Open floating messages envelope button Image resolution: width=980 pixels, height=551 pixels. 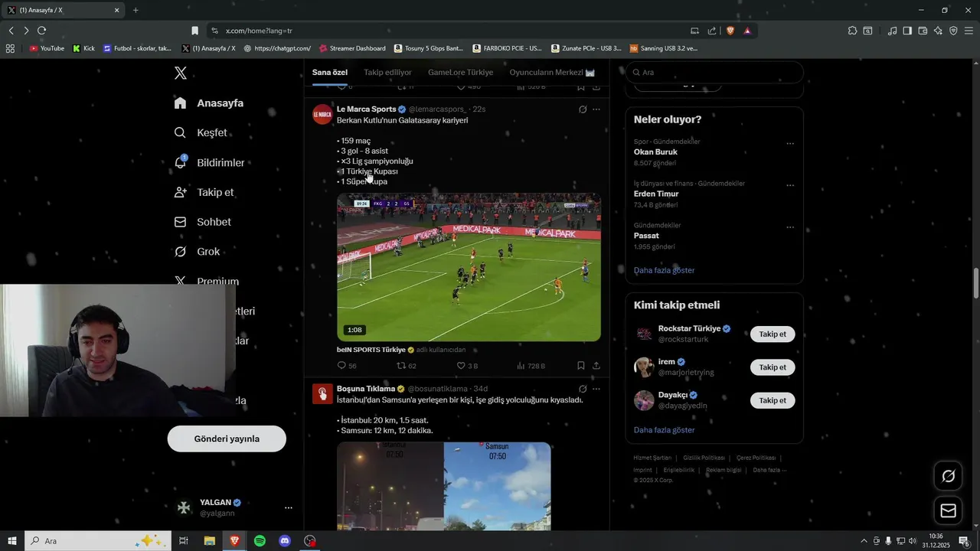[x=948, y=510]
